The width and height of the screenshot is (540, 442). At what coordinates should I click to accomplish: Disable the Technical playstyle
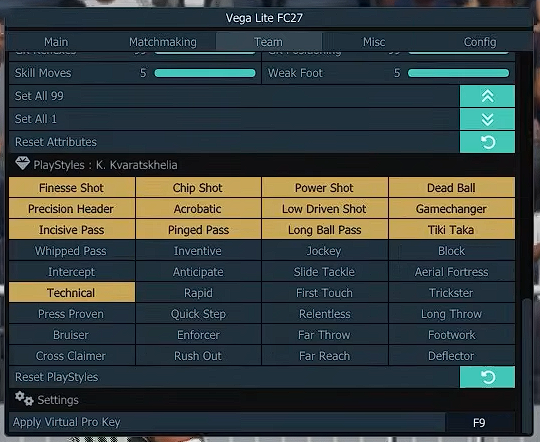(72, 293)
